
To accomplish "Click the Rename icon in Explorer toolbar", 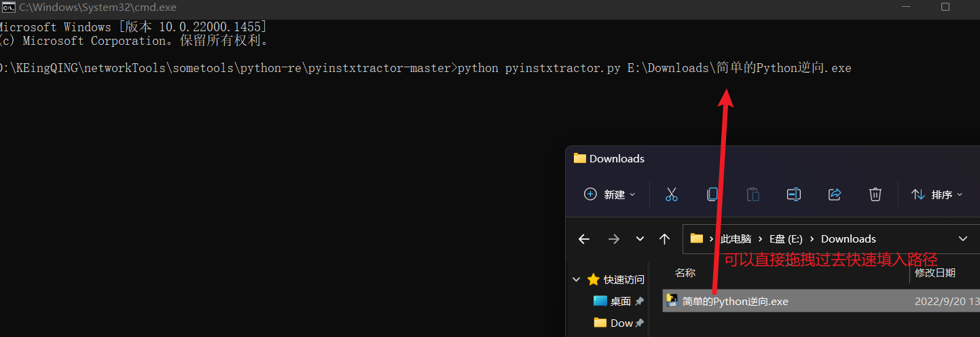I will coord(794,194).
